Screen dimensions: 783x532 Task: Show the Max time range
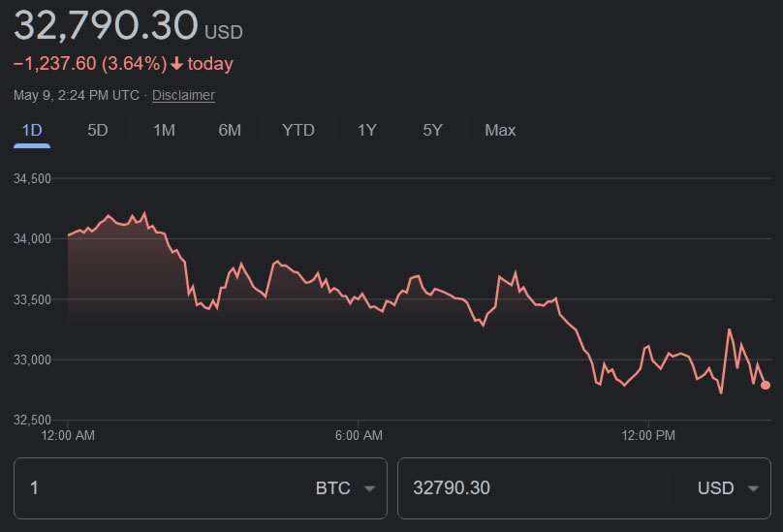[x=500, y=131]
